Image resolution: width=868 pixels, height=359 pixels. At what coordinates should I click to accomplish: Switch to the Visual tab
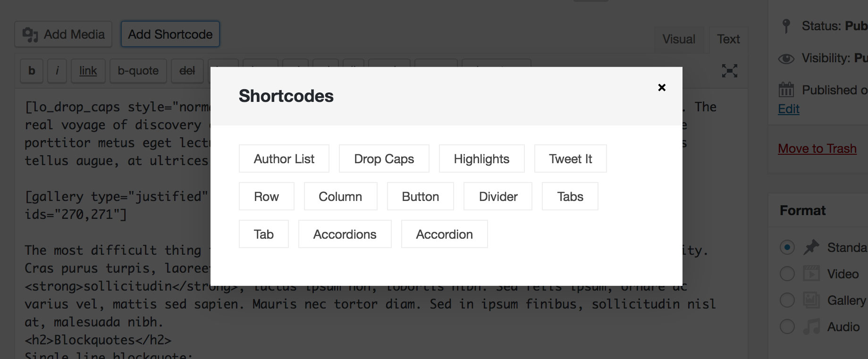point(679,40)
